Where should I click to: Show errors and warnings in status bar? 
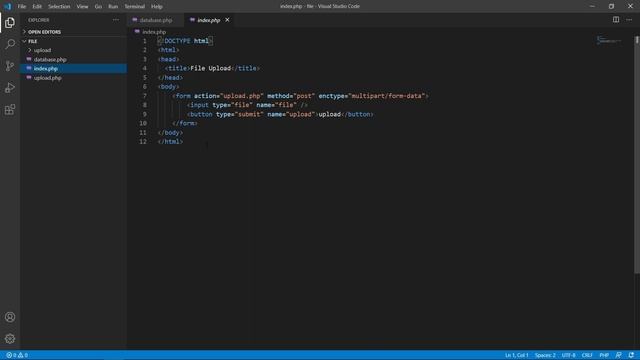click(x=17, y=355)
